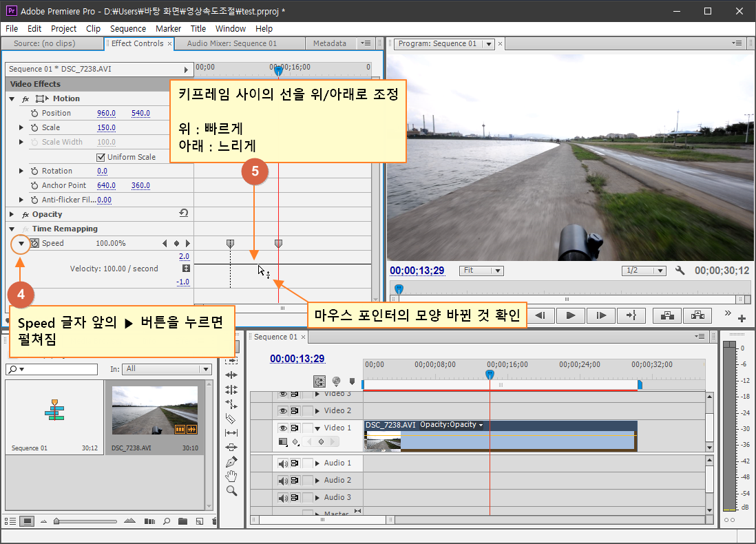Viewport: 756px width, 544px height.
Task: Play the sequence in Program monitor
Action: click(x=570, y=315)
